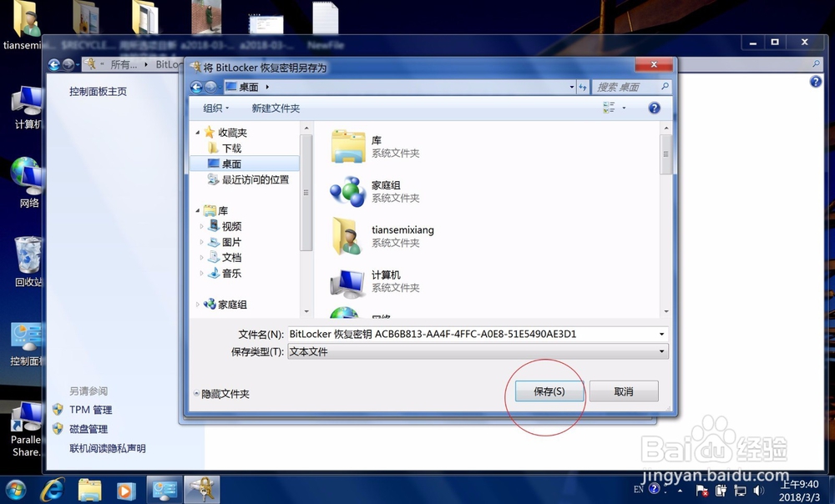Click the EN language indicator in the tray
Screen dimensions: 835x504
(639, 490)
